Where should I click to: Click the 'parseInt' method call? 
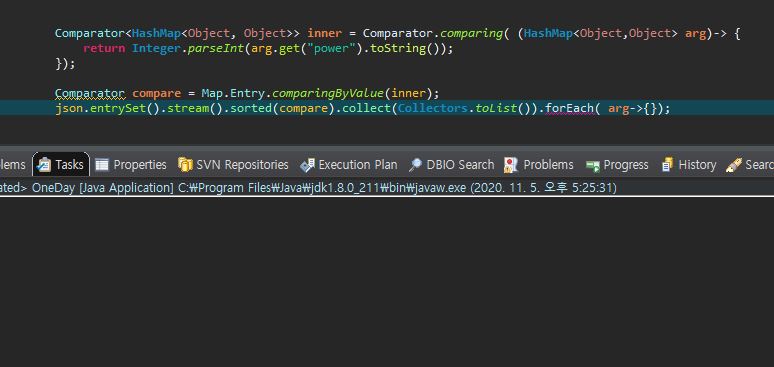tap(216, 48)
